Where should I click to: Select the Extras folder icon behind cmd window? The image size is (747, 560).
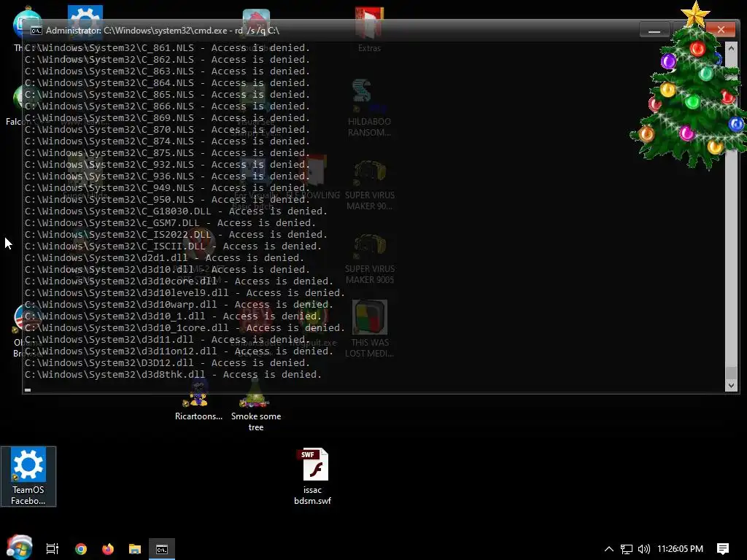click(x=369, y=29)
